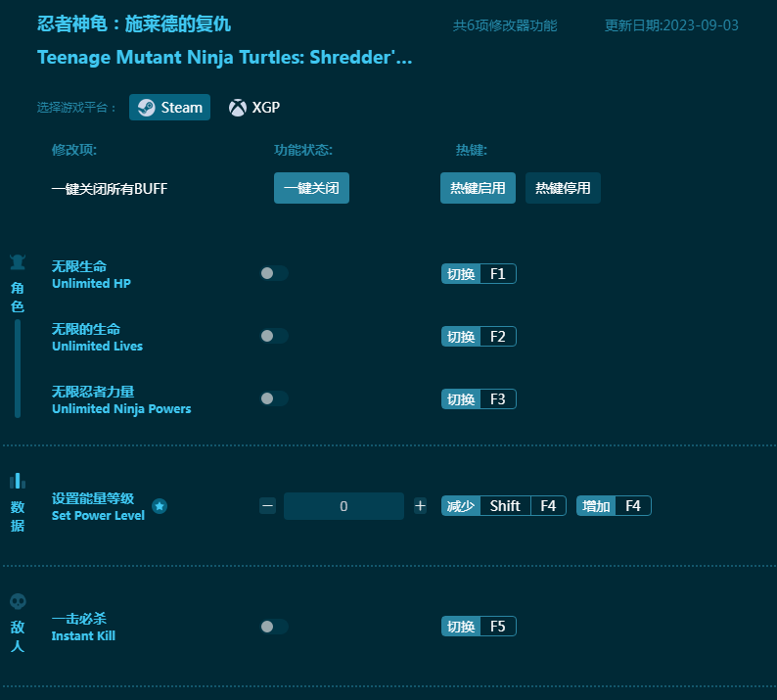Click the enemy skull section icon (敌人)
Viewport: 777px width, 700px height.
(18, 601)
